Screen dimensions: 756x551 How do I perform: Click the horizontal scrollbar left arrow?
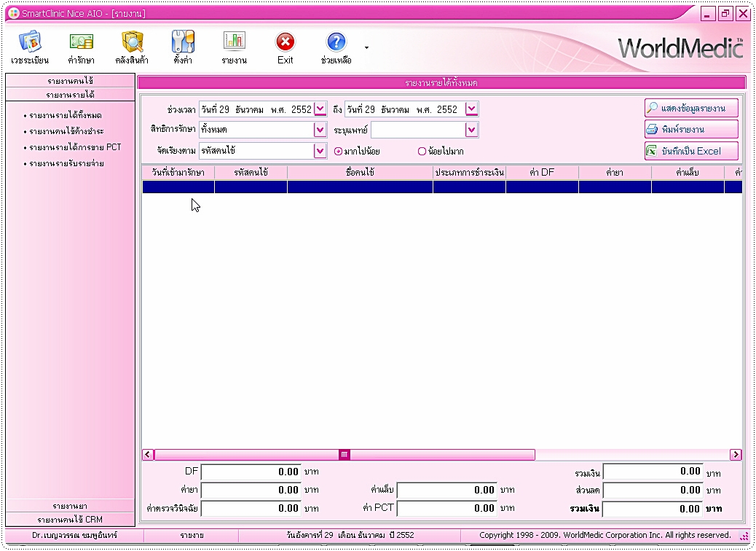[x=148, y=455]
